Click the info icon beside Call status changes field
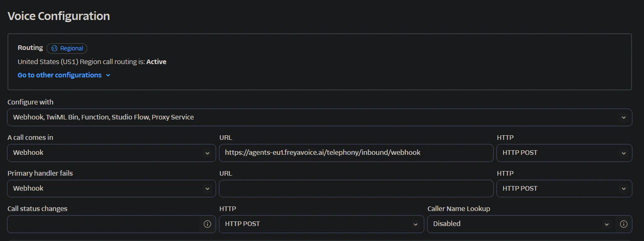Viewport: 644px width, 241px height. [207, 224]
